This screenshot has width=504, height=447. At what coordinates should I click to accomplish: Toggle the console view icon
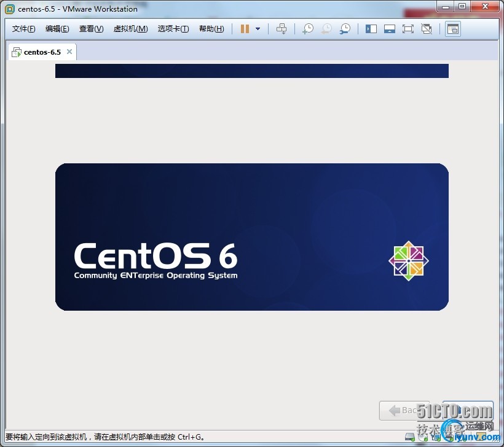point(453,29)
